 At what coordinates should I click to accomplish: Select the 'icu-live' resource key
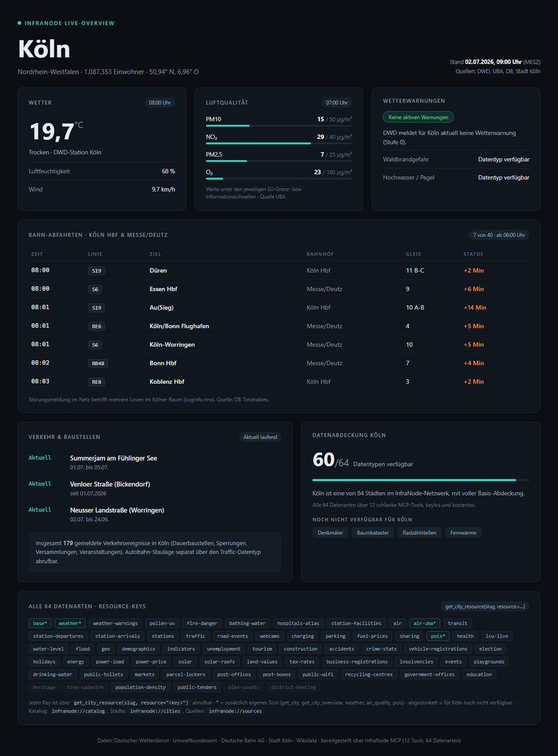point(497,636)
